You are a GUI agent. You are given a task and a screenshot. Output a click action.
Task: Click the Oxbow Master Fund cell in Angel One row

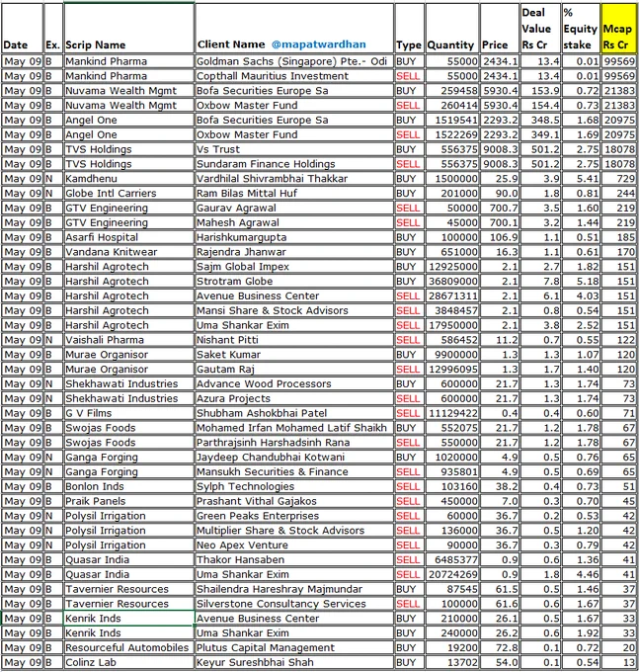tap(294, 134)
